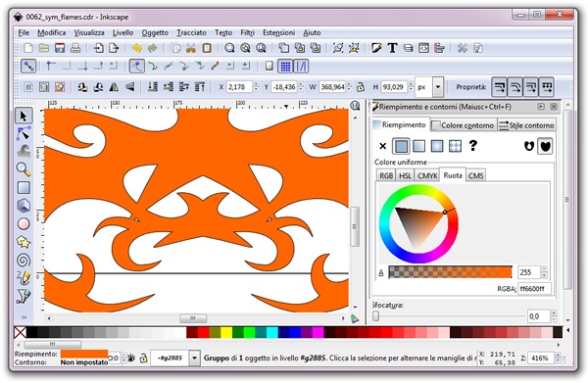Switch to the Stile contorno tab
Screen dimensions: 588x383
(x=526, y=125)
